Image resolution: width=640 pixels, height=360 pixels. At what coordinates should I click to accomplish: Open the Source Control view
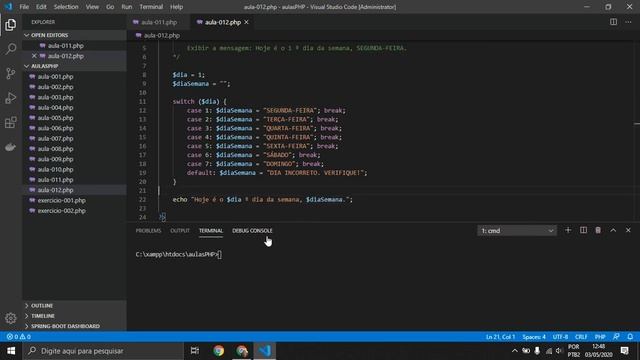click(11, 73)
